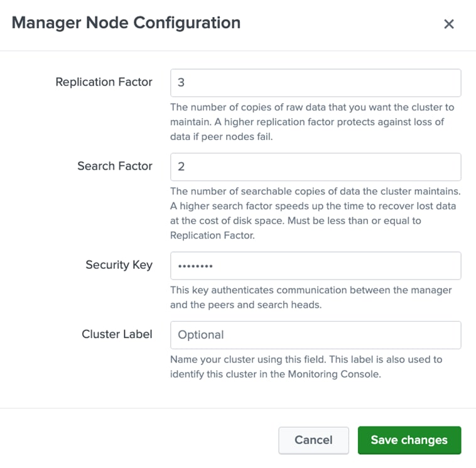476x468 pixels.
Task: Click the Cluster Label caption
Action: coord(117,334)
